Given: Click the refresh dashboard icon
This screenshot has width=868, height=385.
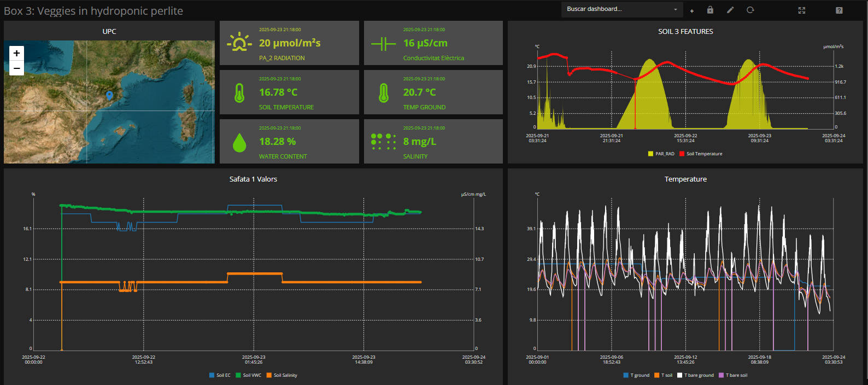Looking at the screenshot, I should click(x=750, y=10).
